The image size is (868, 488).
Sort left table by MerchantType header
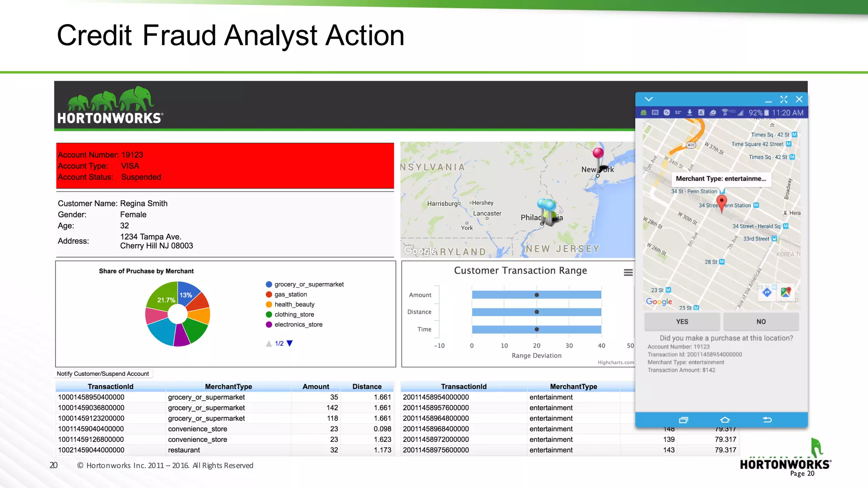tap(228, 386)
